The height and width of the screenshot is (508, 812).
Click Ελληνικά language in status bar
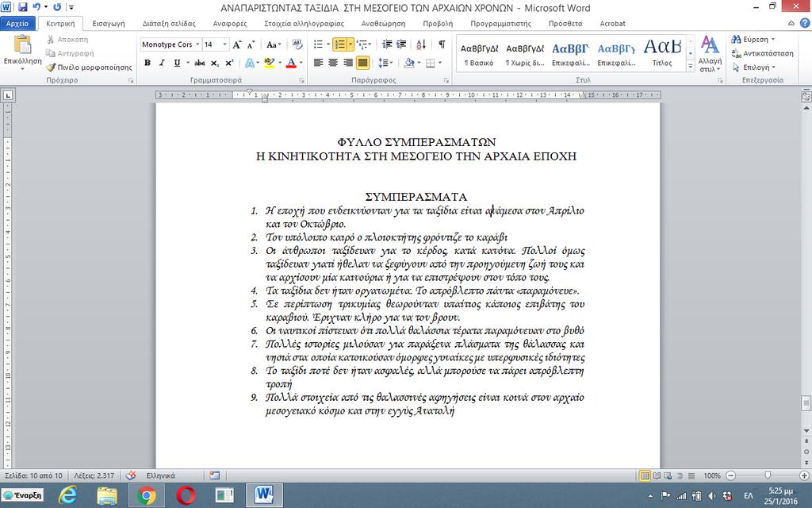click(160, 475)
